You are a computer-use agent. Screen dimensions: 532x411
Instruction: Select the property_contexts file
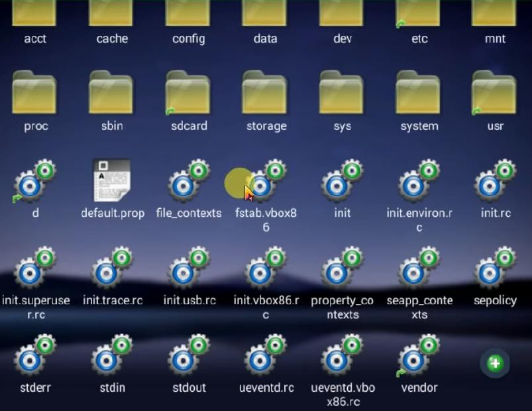coord(342,268)
